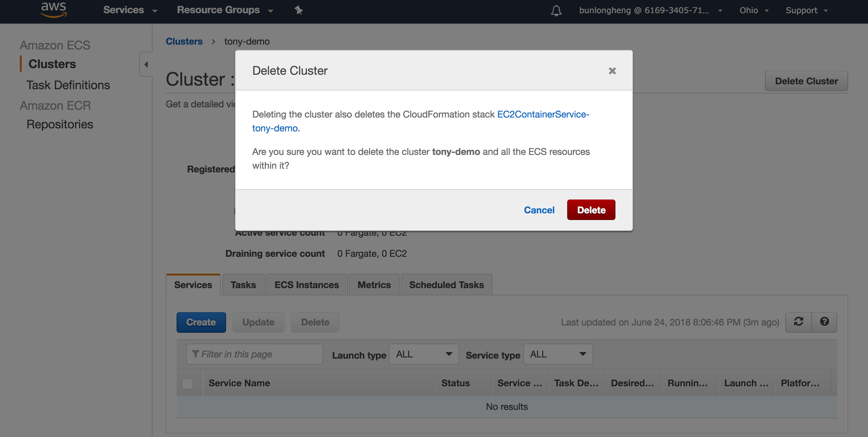Viewport: 868px width, 437px height.
Task: Click the Filter in this page field
Action: 254,354
